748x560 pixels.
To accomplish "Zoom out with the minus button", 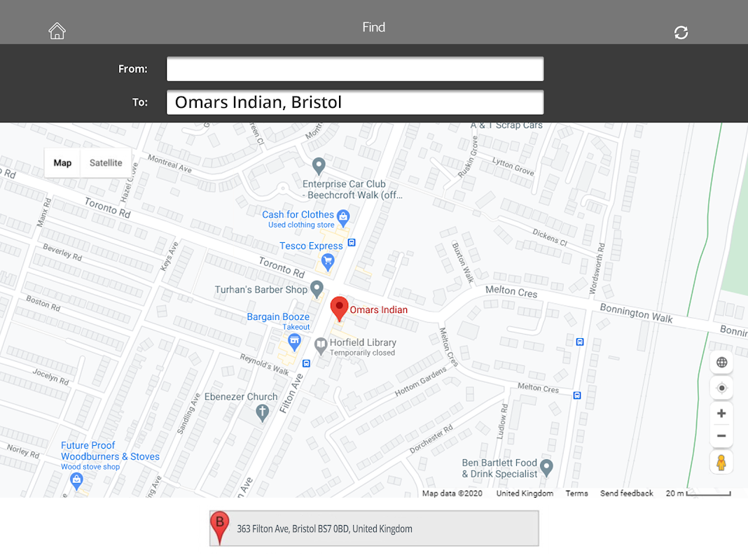I will [721, 435].
